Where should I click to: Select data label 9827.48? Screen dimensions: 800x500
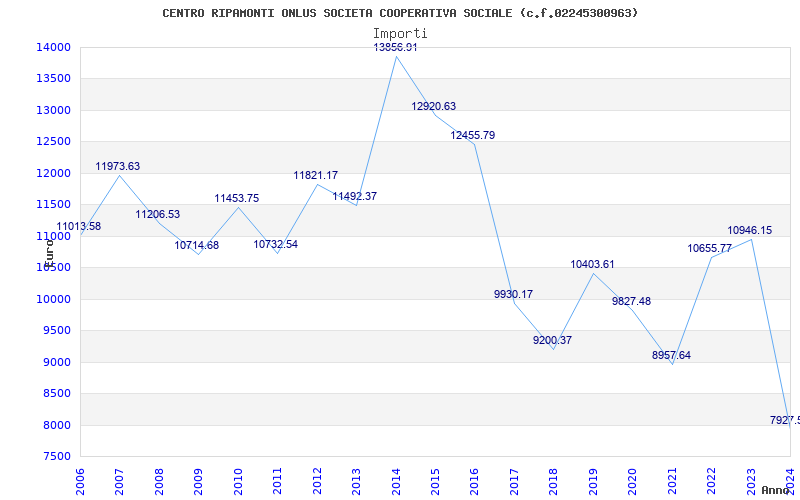pos(632,302)
